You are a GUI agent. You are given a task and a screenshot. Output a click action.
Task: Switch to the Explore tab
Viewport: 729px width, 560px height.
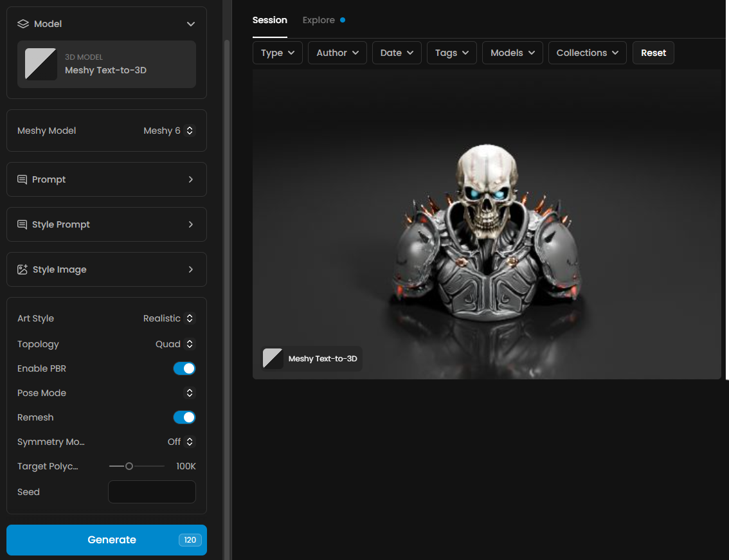click(319, 20)
